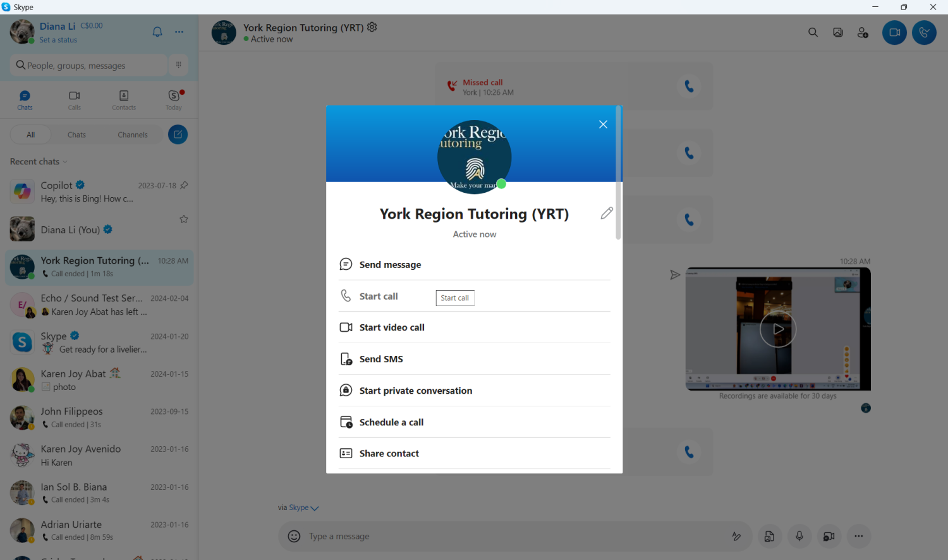Choose Share contact option
The image size is (948, 560).
(x=474, y=453)
